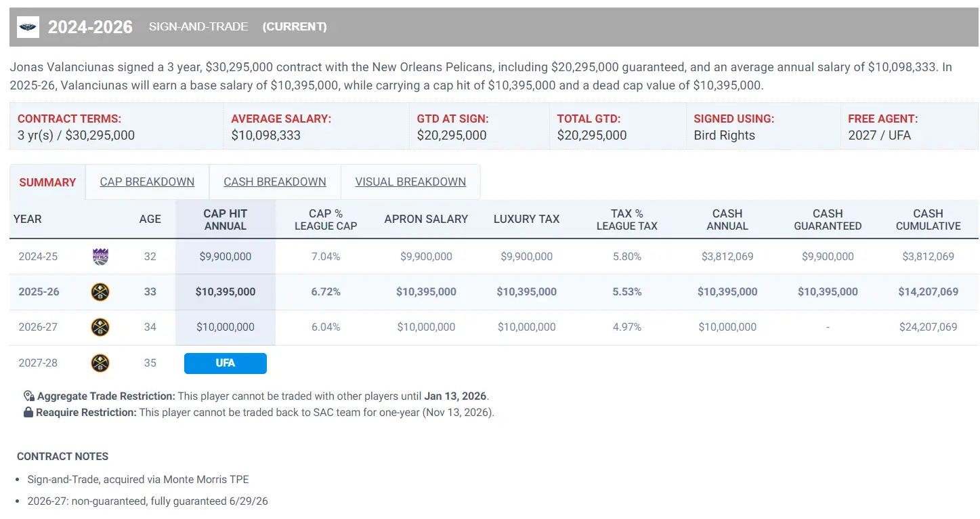Screen dimensions: 980x519
Task: Select the Summary tab
Action: pyautogui.click(x=47, y=182)
